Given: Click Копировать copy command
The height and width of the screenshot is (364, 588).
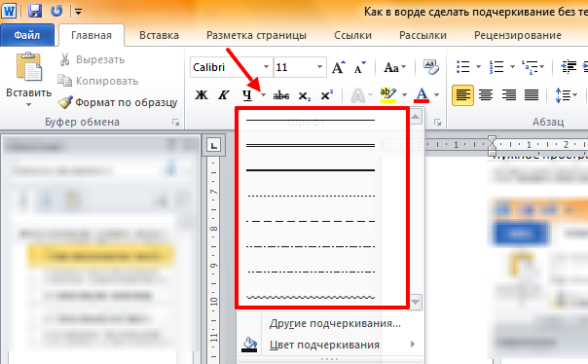Looking at the screenshot, I should tap(98, 81).
